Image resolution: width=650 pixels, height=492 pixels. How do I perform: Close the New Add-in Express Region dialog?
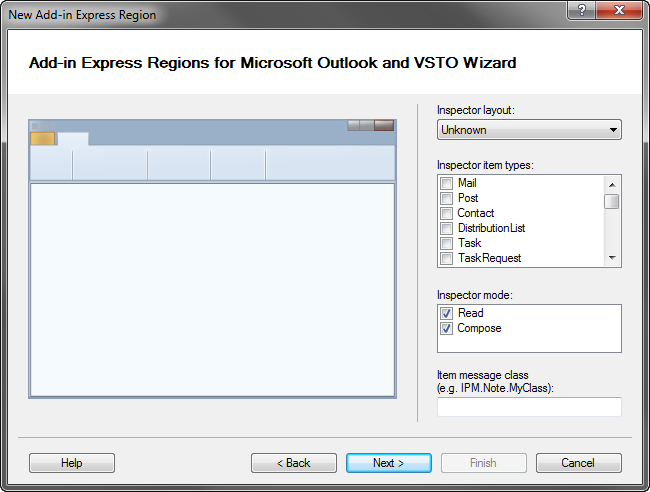(x=619, y=10)
